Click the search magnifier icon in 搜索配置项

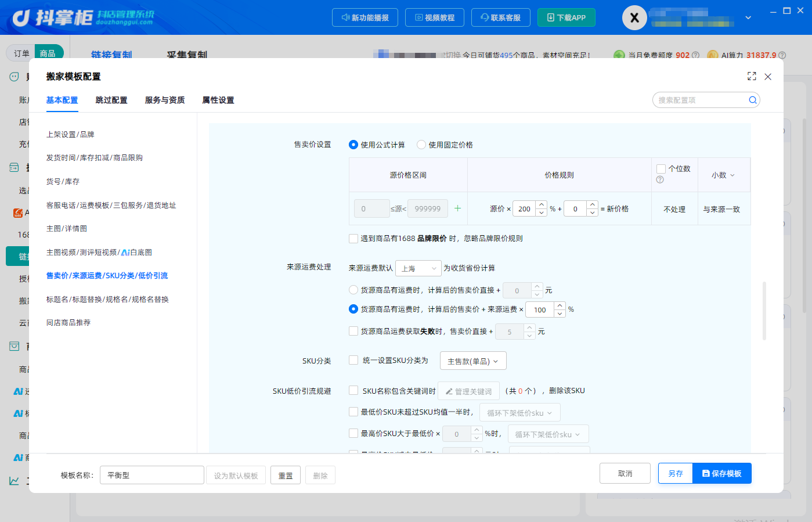click(753, 100)
